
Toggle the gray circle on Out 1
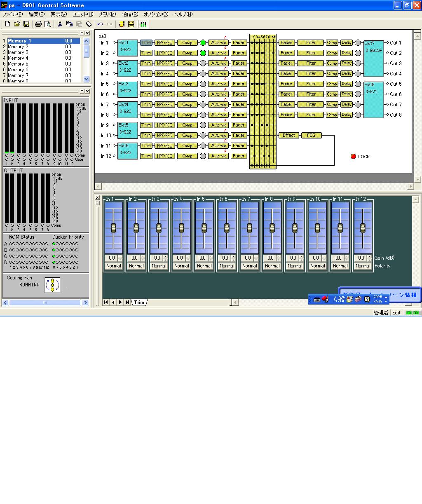[358, 42]
